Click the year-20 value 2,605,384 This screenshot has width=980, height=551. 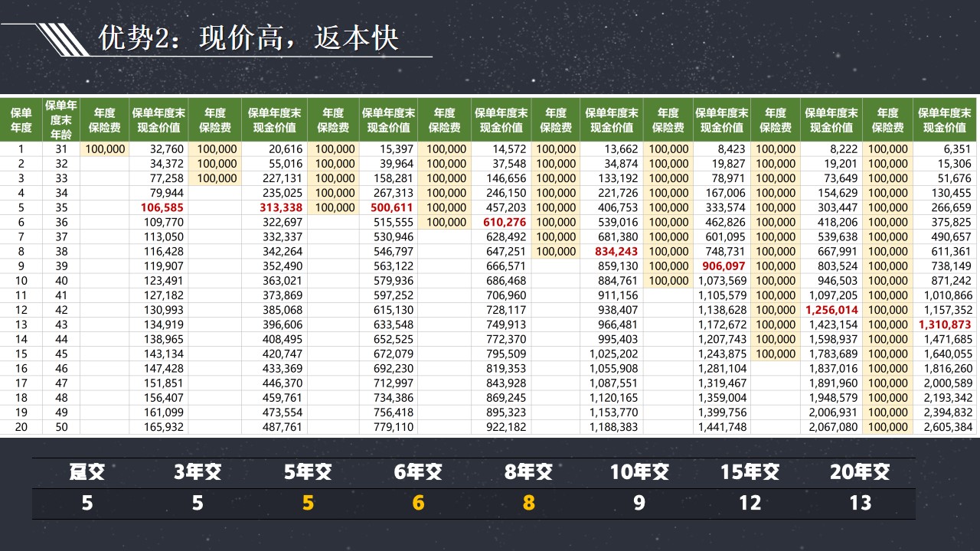coord(947,427)
